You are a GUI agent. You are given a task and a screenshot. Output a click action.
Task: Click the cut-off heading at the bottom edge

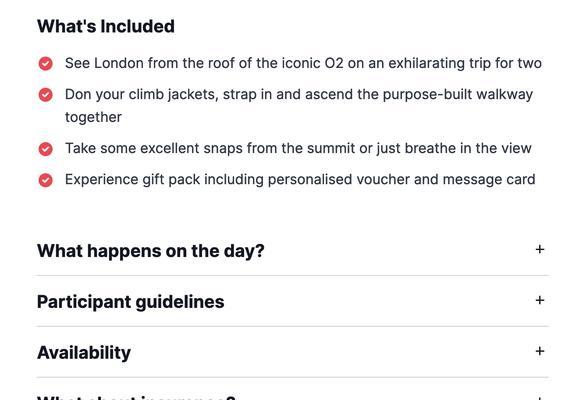pos(136,397)
